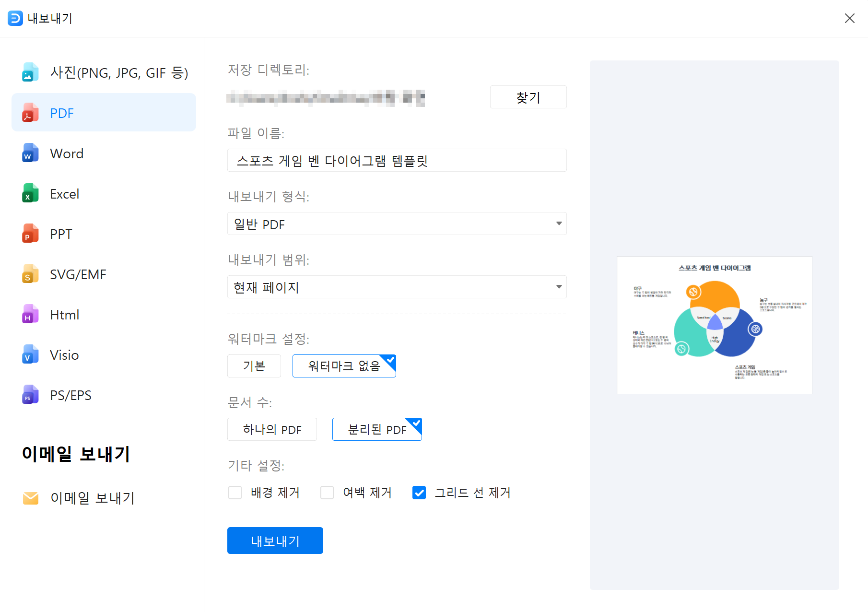The height and width of the screenshot is (612, 868).
Task: Select 기본 watermark setting
Action: pos(254,366)
